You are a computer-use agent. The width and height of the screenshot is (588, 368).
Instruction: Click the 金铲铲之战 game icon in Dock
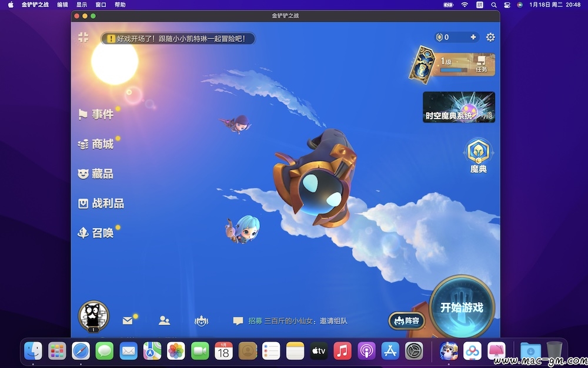click(x=449, y=351)
